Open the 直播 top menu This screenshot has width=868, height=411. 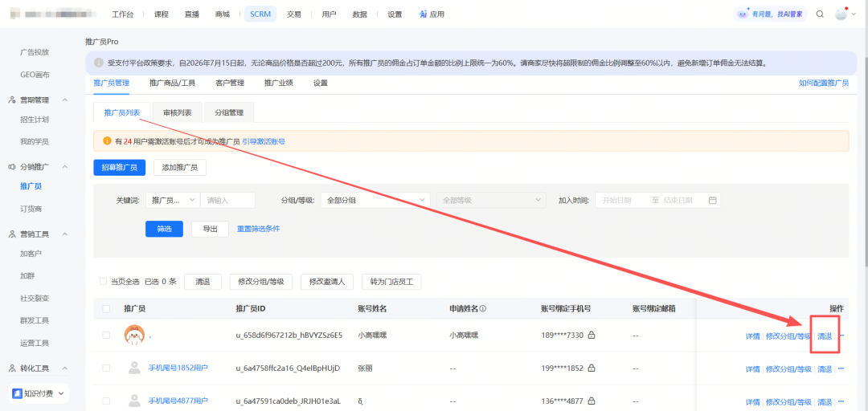pos(191,14)
